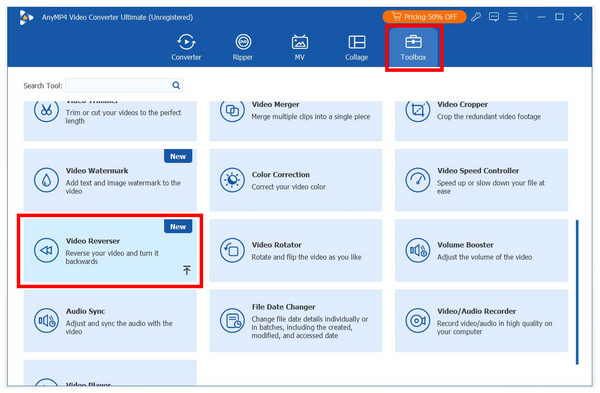Image resolution: width=600 pixels, height=393 pixels.
Task: Click the Video Merger icon
Action: 232,110
